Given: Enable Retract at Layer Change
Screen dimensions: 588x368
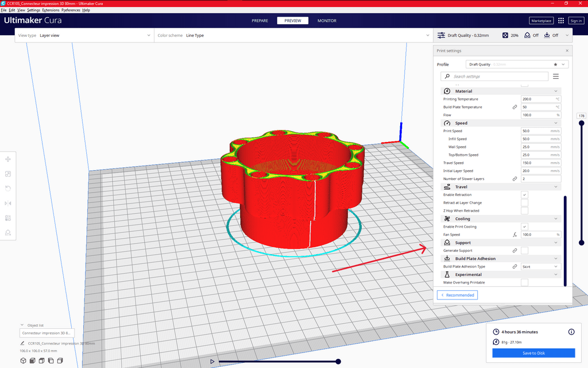Looking at the screenshot, I should (x=524, y=203).
